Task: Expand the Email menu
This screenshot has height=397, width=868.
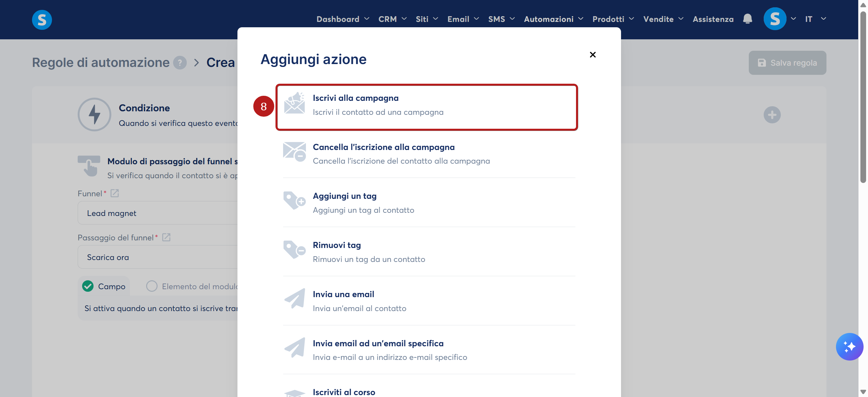Action: pos(463,19)
